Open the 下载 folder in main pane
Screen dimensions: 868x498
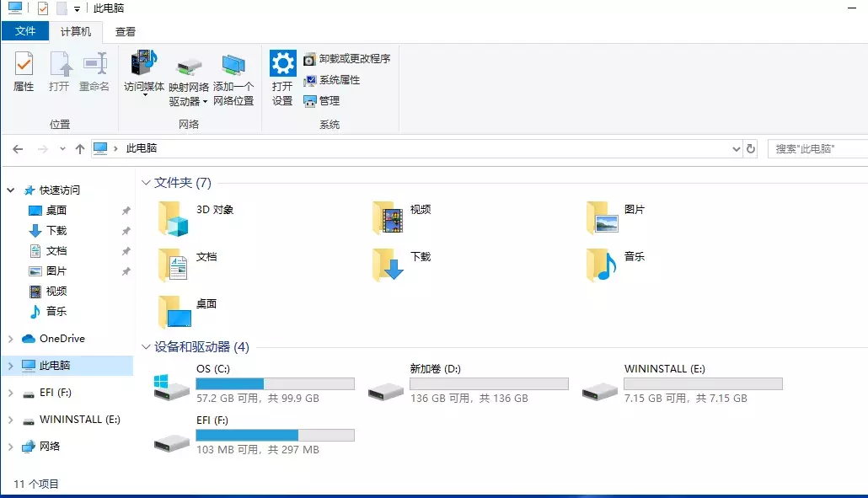(x=403, y=265)
